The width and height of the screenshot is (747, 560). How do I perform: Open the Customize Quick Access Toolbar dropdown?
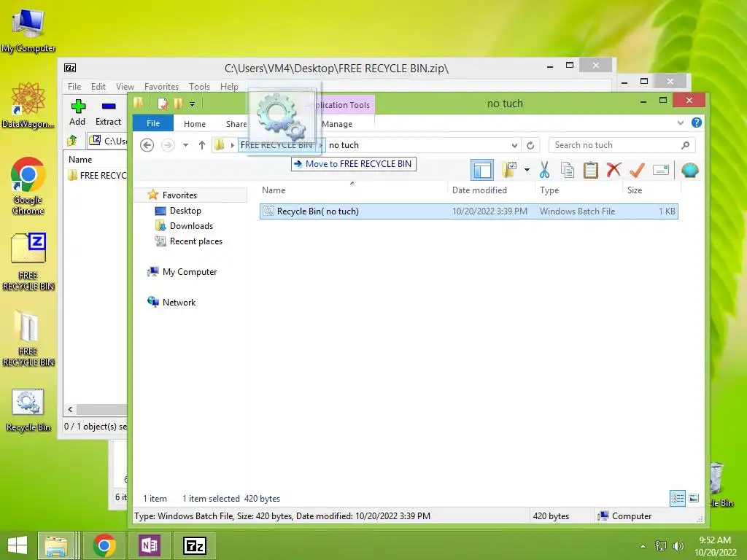(192, 104)
